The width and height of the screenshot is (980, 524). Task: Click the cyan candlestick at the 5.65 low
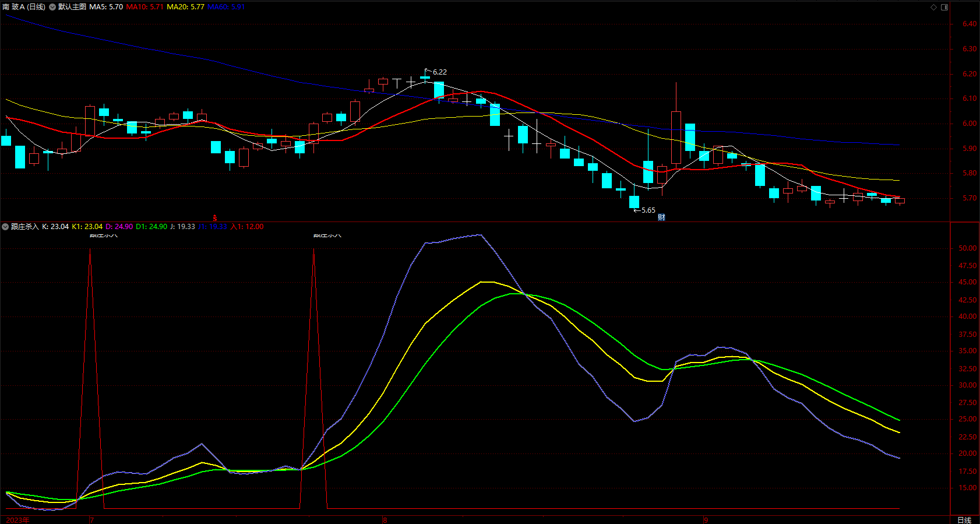click(634, 202)
